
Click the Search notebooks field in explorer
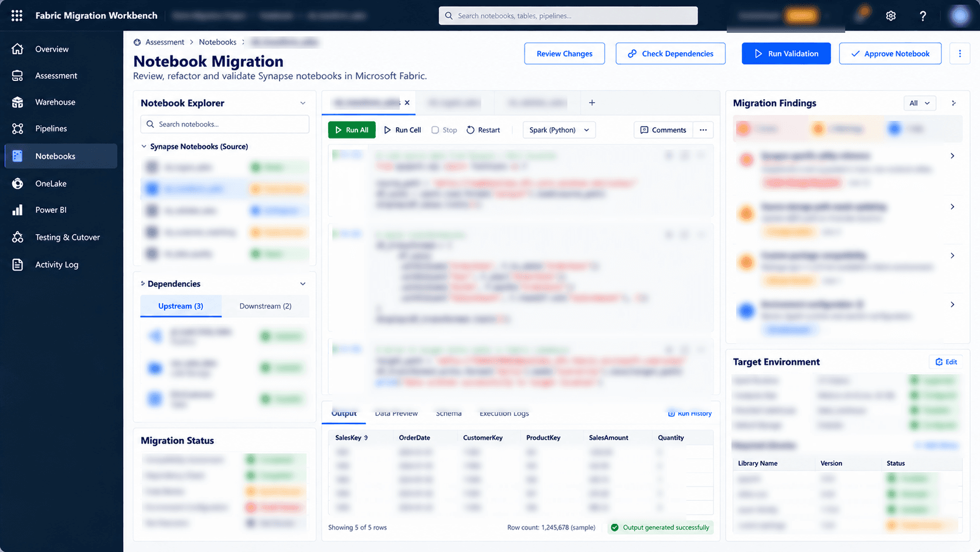[x=225, y=124]
